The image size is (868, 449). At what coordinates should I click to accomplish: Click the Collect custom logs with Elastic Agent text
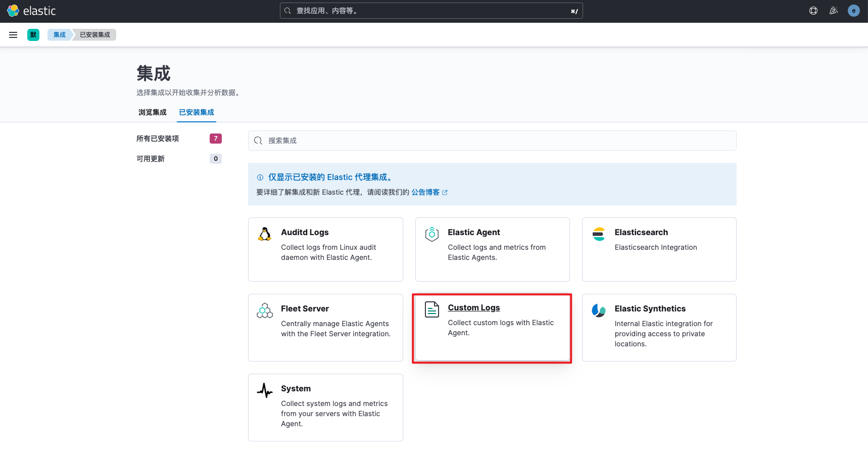coord(501,328)
